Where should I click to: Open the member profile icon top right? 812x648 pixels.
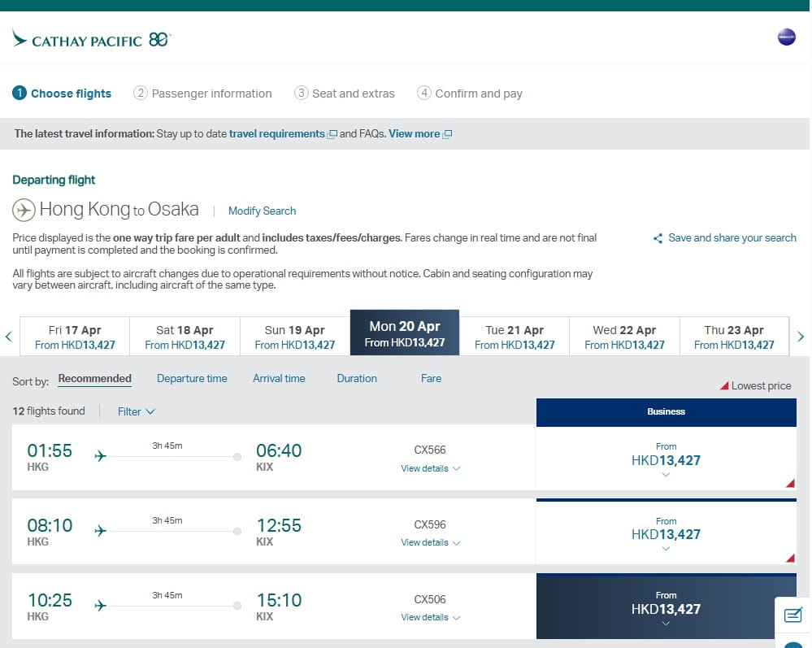pos(785,36)
